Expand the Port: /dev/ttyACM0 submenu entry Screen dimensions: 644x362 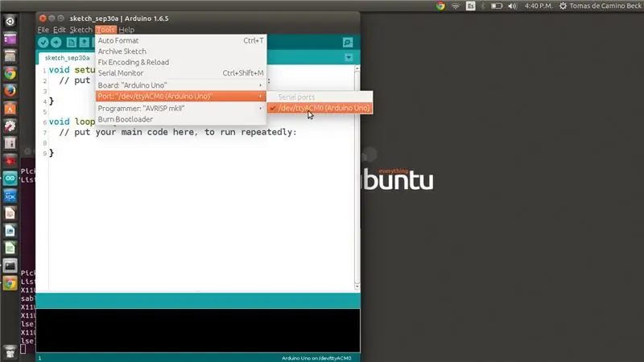180,96
